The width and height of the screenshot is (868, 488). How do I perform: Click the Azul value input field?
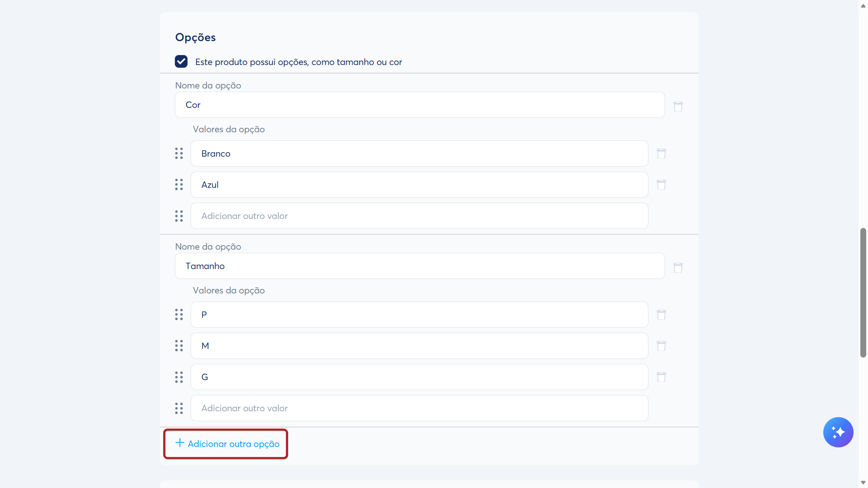[419, 185]
